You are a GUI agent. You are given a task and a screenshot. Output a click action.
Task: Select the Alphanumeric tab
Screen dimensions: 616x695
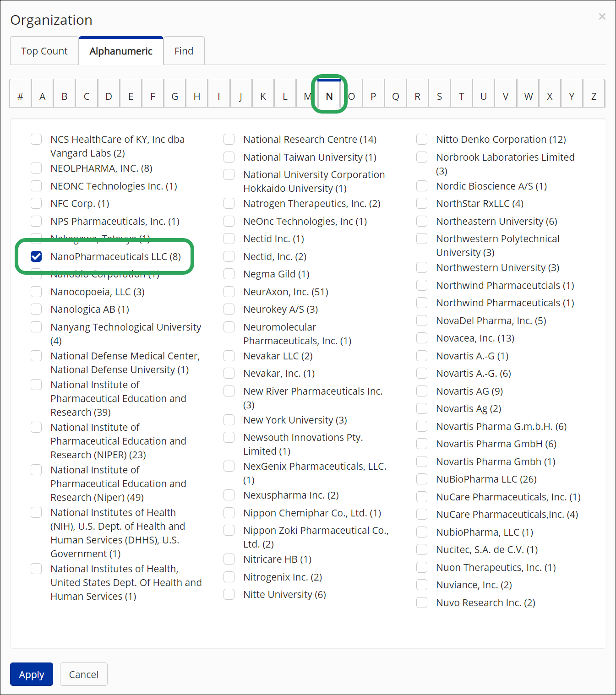pyautogui.click(x=121, y=51)
